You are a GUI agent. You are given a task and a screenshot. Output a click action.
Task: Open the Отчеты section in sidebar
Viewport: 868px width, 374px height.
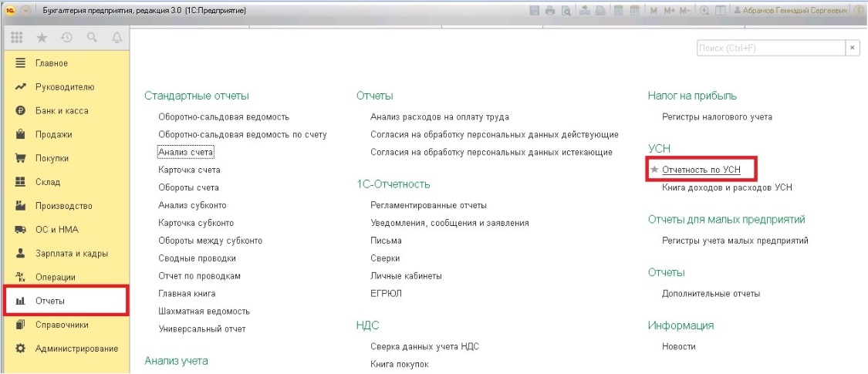[x=66, y=301]
